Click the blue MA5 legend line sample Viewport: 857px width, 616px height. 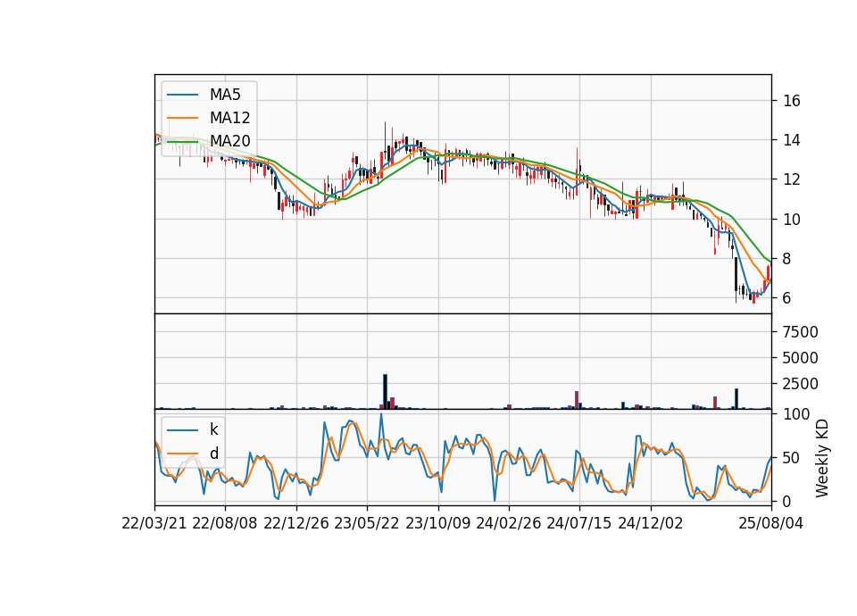point(182,95)
